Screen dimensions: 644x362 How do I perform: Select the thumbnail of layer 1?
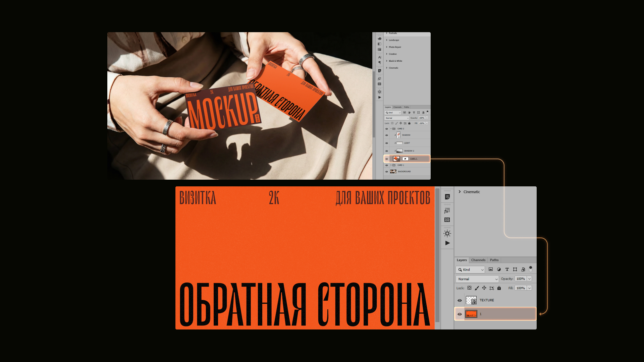[471, 314]
